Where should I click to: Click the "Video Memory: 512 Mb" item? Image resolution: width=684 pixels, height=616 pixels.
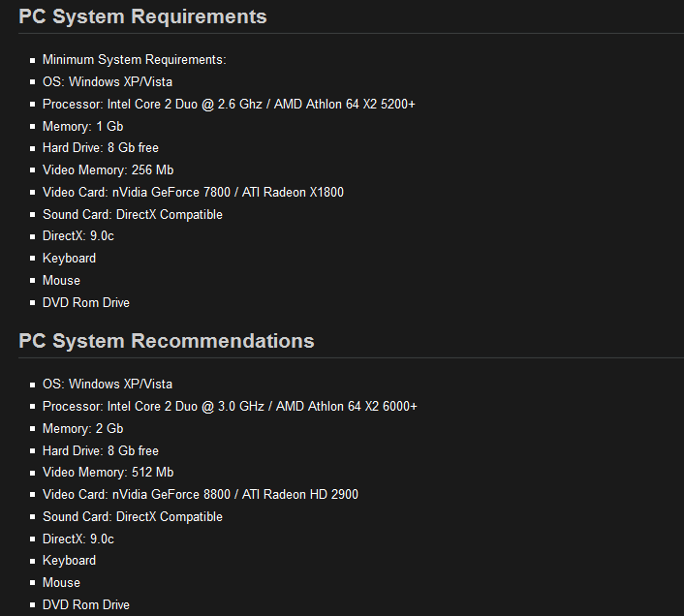tap(108, 473)
